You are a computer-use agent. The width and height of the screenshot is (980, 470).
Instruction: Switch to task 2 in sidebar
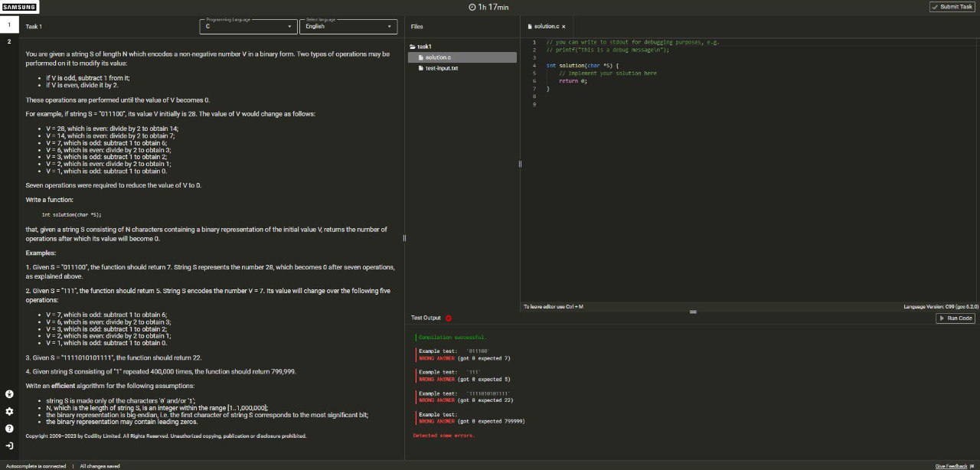(9, 41)
